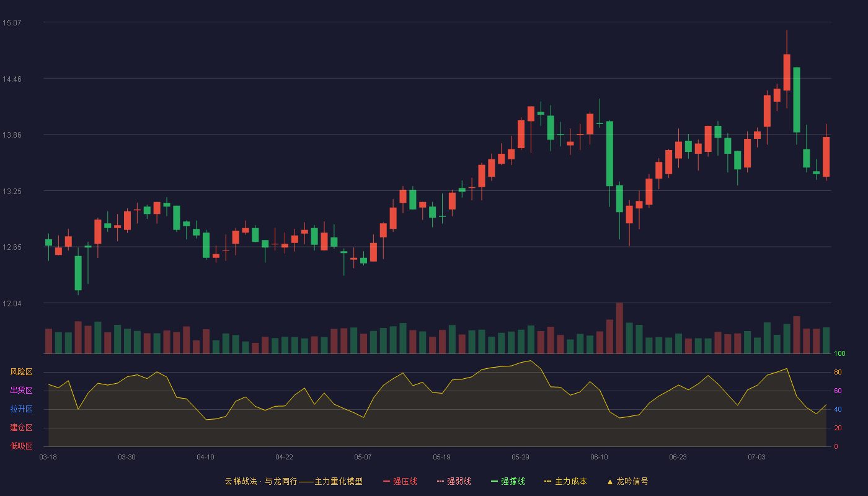Click the 06-10 date label
This screenshot has height=496, width=868.
[599, 457]
